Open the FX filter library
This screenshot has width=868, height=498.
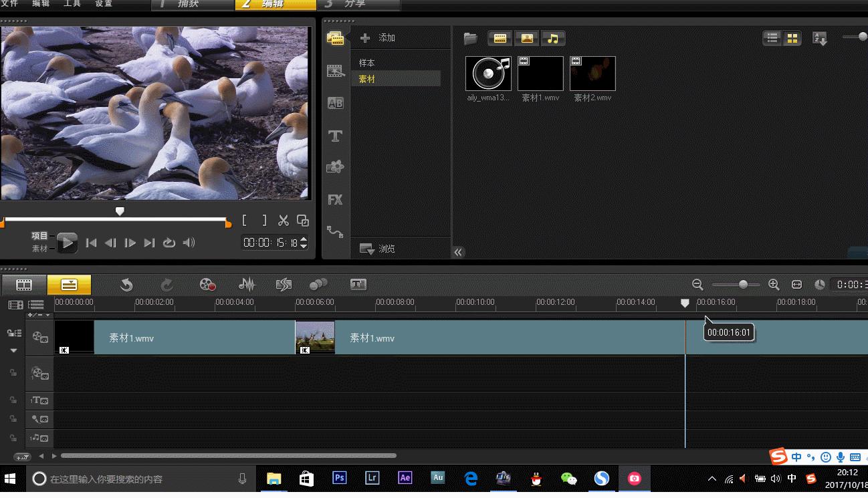(x=335, y=199)
